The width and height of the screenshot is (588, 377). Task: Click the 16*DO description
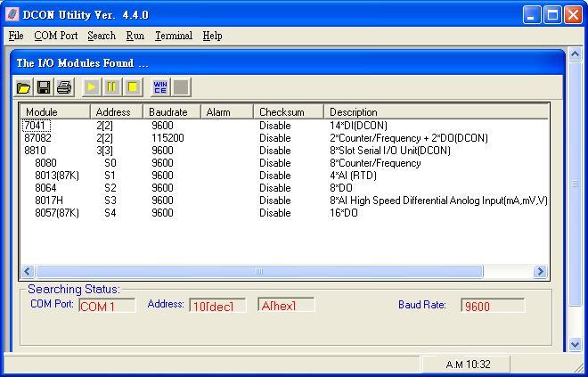[x=344, y=213]
